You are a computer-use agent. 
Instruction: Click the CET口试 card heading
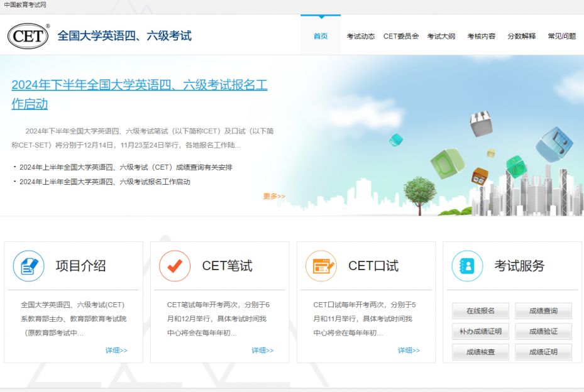tap(373, 266)
